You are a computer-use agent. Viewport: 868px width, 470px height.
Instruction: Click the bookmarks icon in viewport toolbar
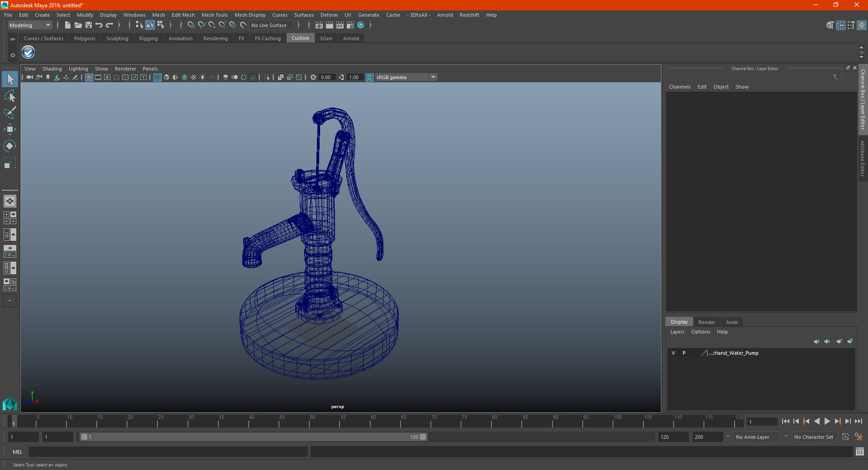(x=48, y=77)
